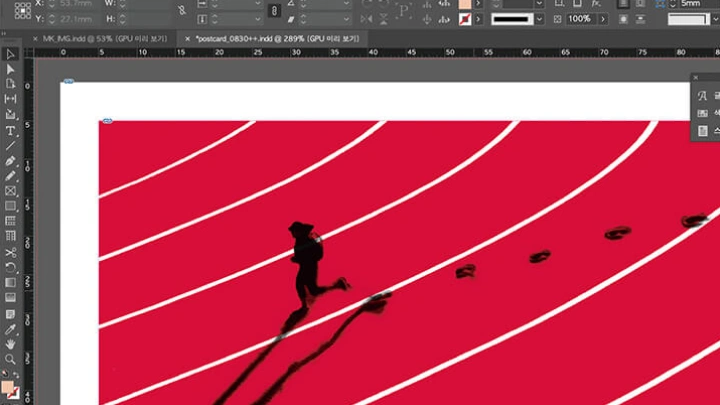Click the peach fill swatch in control bar
720x405 pixels.
click(465, 4)
